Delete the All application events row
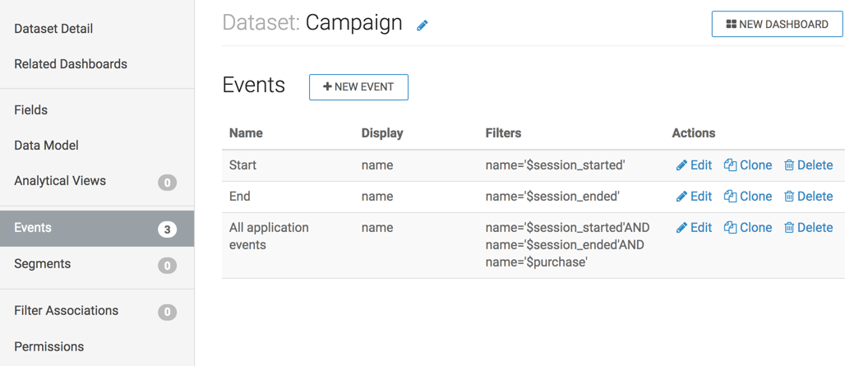 [x=789, y=228]
